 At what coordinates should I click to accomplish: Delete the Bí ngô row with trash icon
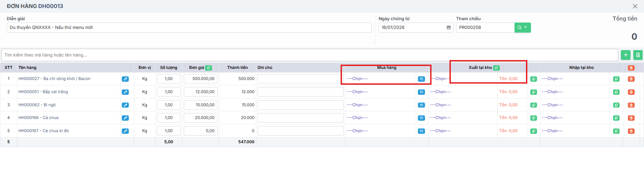click(x=631, y=105)
